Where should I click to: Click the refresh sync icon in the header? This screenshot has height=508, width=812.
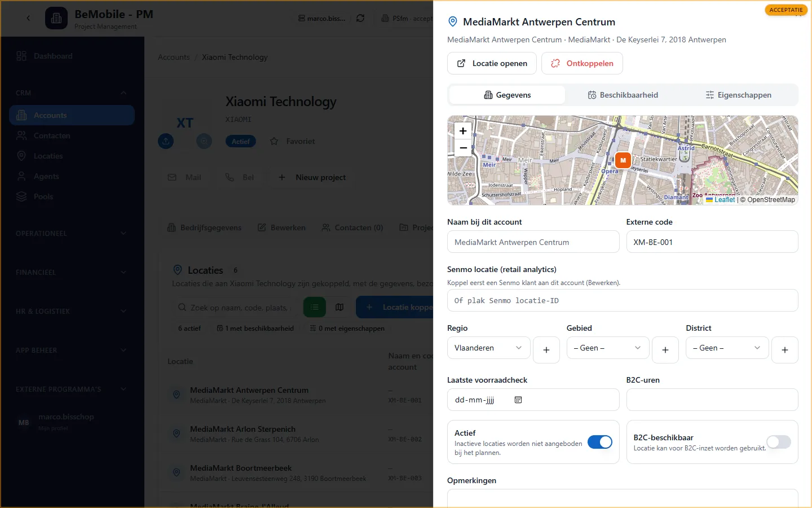[360, 18]
